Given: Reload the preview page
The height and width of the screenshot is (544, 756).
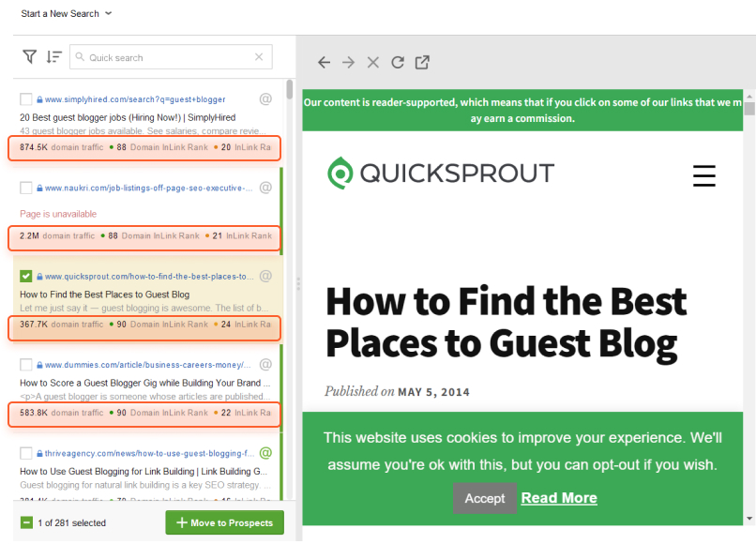Looking at the screenshot, I should (x=398, y=62).
